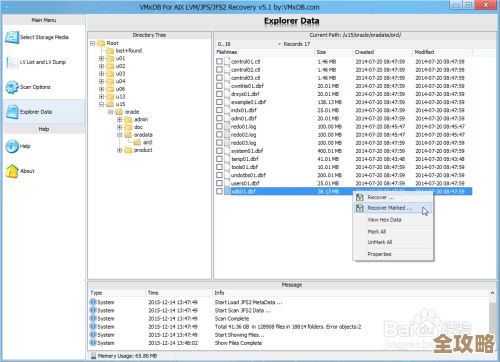500x362 pixels.
Task: Click the Recover Marked menu icon
Action: (360, 208)
